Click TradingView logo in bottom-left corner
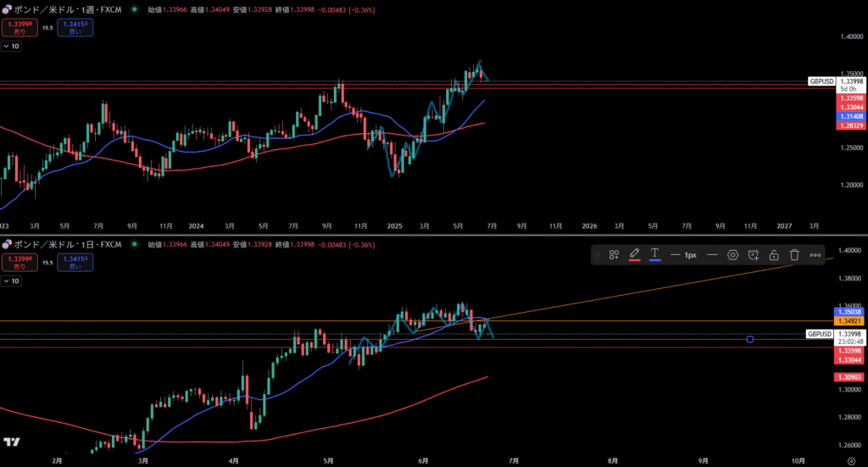868x467 pixels. pos(12,442)
